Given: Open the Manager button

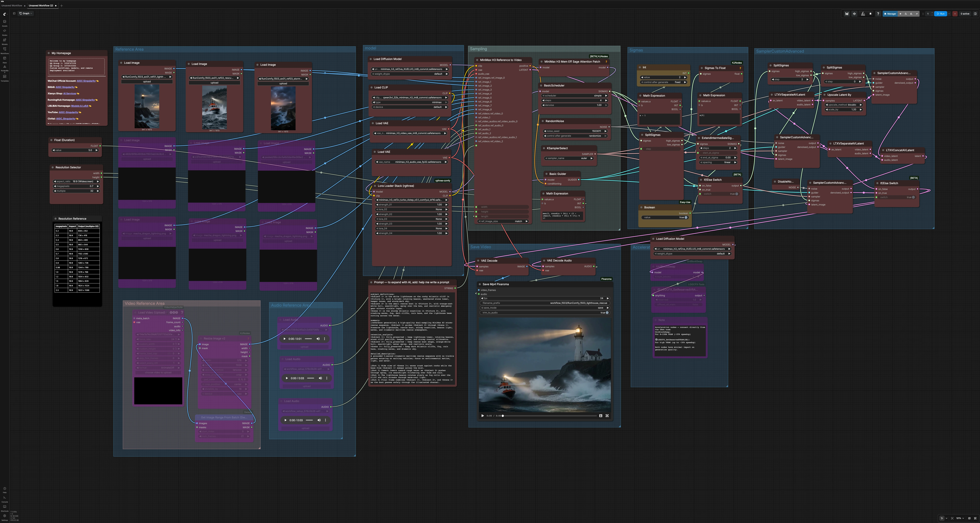Looking at the screenshot, I should click(890, 14).
